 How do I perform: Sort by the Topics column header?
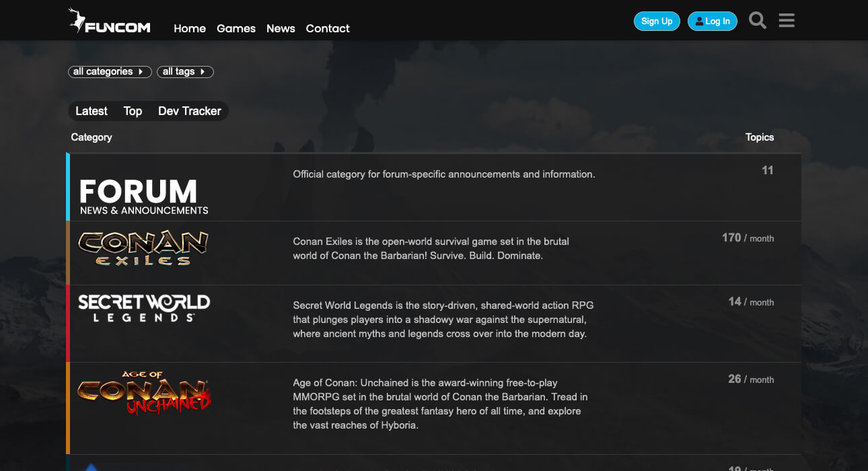click(x=759, y=137)
